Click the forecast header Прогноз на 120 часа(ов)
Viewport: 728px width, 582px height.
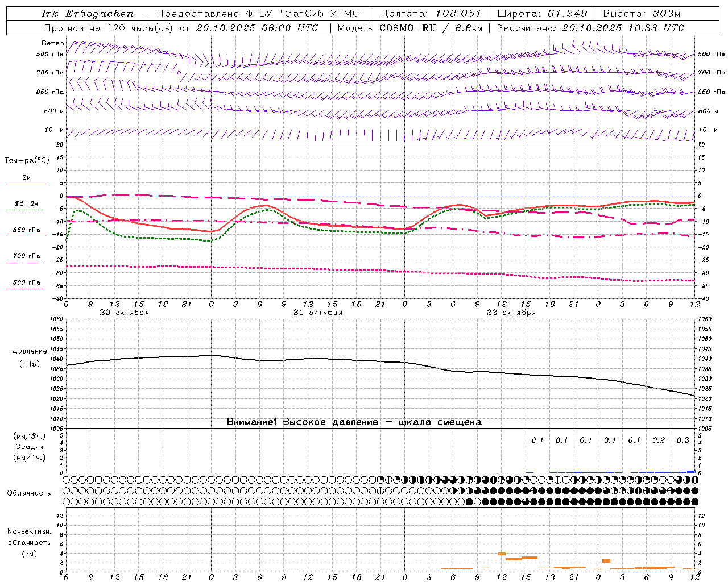tap(109, 28)
